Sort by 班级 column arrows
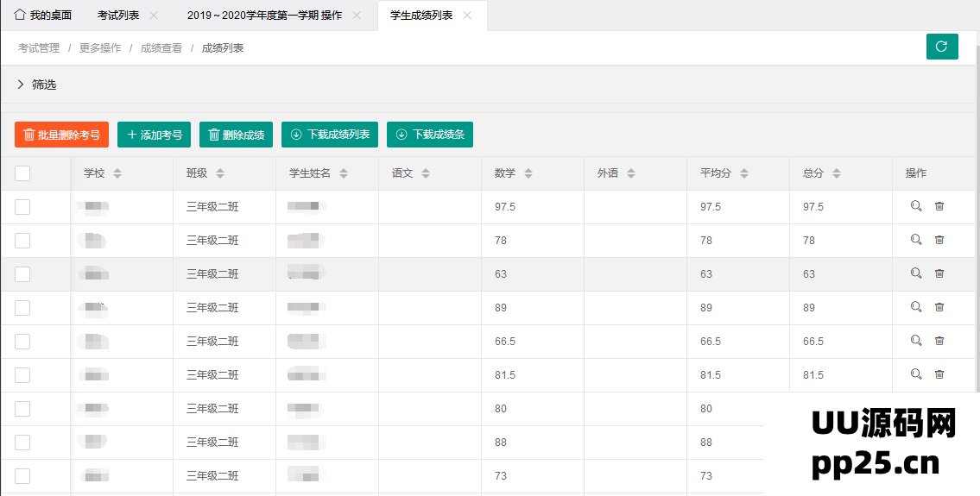This screenshot has height=496, width=980. (x=220, y=173)
